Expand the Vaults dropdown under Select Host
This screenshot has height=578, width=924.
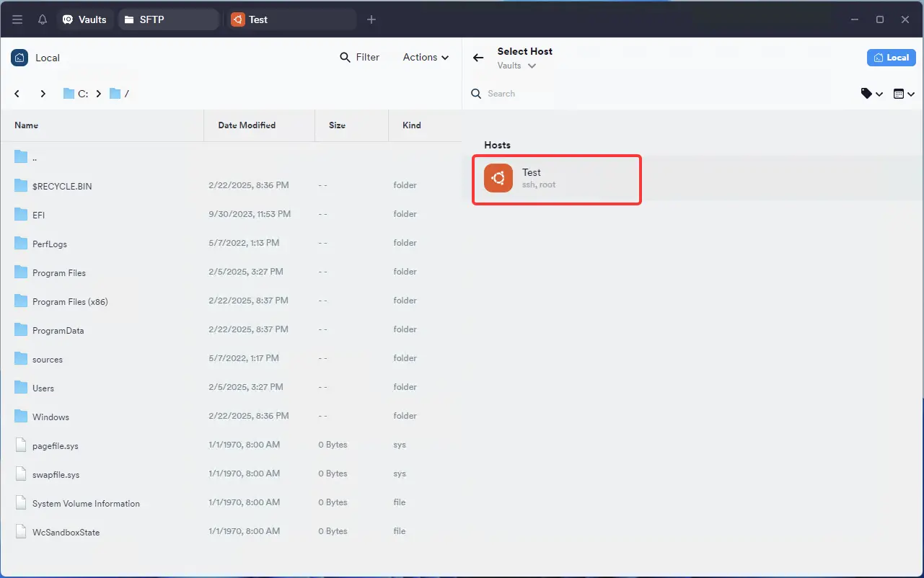tap(516, 66)
